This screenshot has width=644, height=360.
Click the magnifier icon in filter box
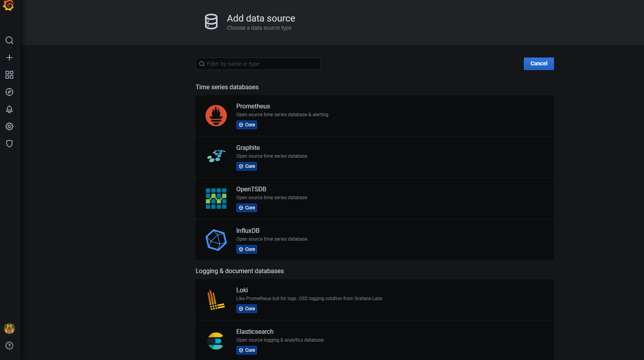202,64
